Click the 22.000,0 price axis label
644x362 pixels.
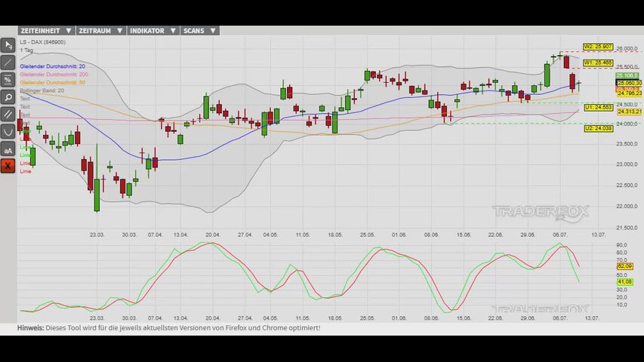627,206
